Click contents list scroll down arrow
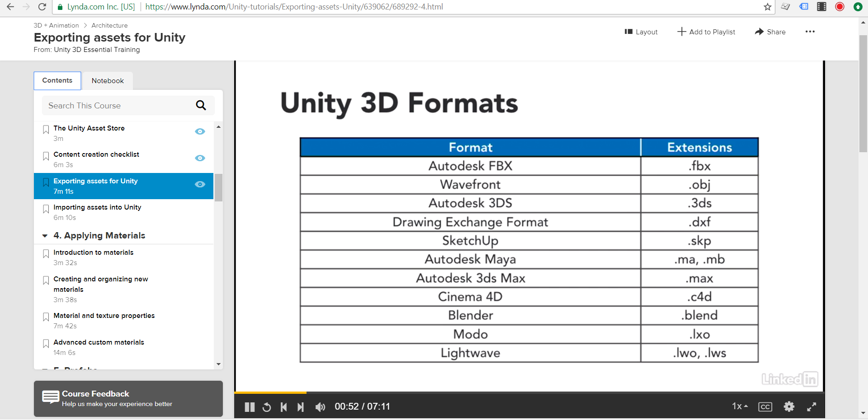Image resolution: width=868 pixels, height=420 pixels. pos(218,364)
